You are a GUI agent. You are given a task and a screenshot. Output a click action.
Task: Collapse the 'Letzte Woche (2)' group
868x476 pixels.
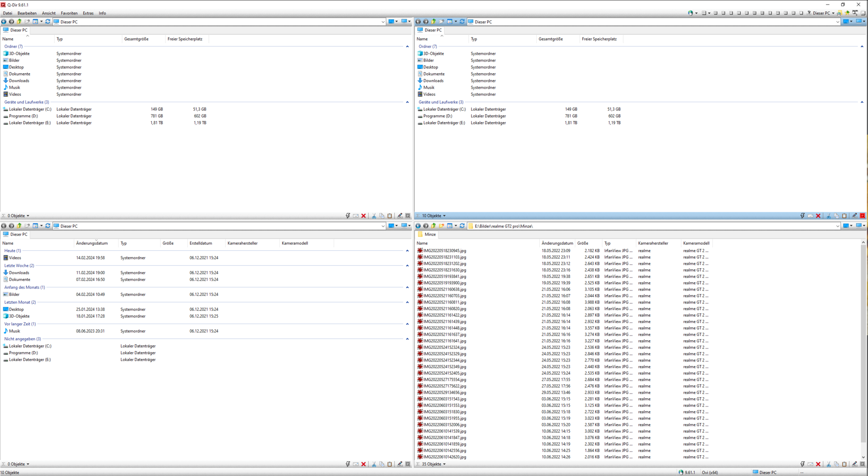pyautogui.click(x=407, y=266)
